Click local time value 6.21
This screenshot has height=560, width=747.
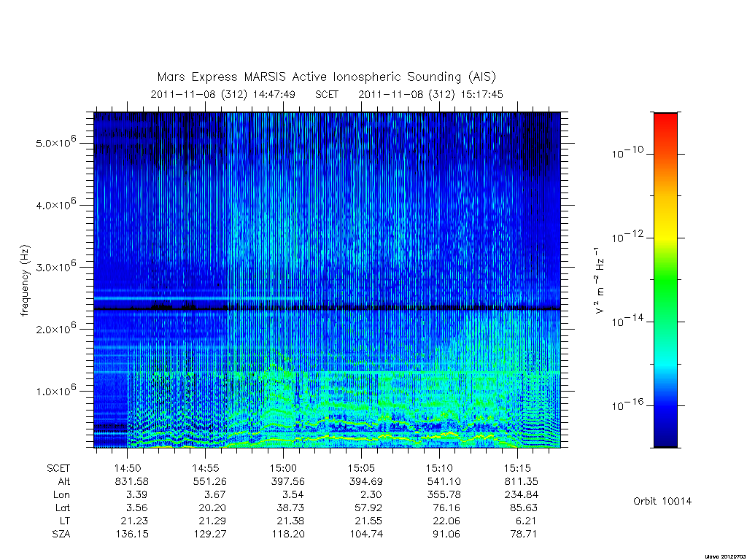click(527, 521)
